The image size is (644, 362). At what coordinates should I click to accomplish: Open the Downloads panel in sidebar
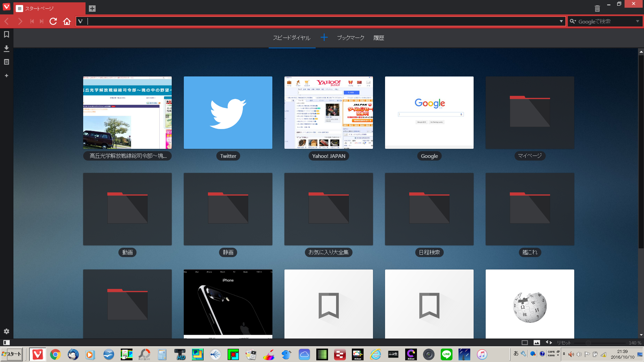(x=6, y=49)
